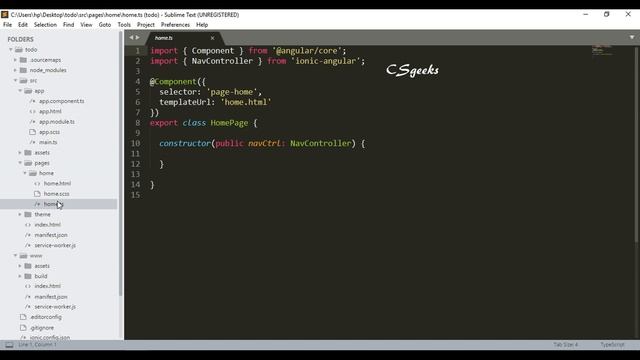The width and height of the screenshot is (640, 360).
Task: Open manifest.json under the www folder
Action: [51, 297]
